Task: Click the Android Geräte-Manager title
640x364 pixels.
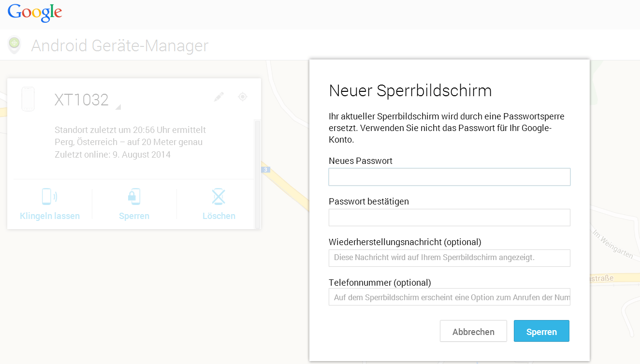Action: click(120, 45)
